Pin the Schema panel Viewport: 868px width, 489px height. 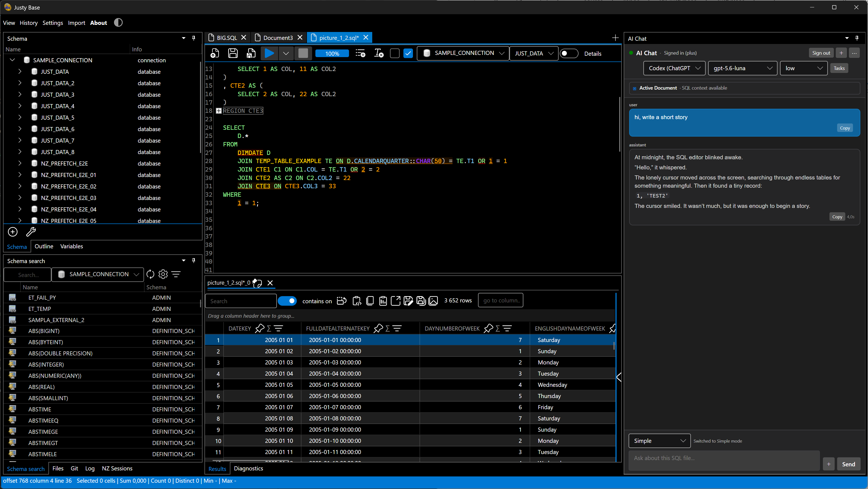[193, 39]
